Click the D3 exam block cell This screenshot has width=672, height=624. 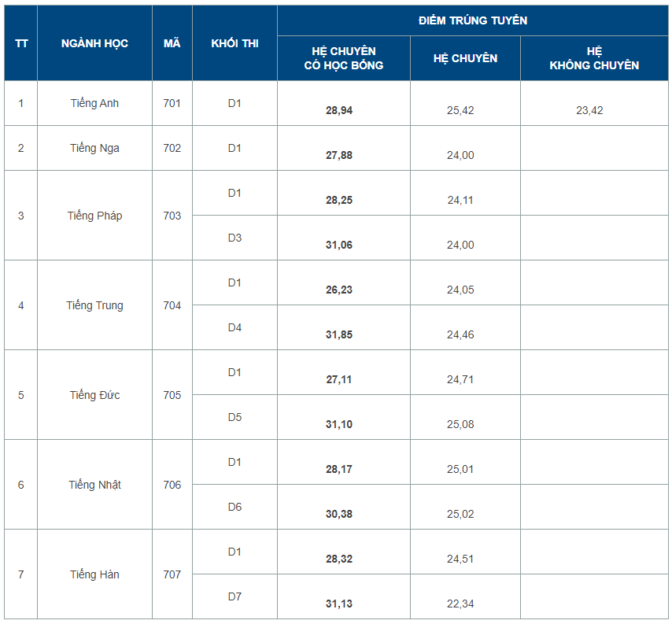[x=234, y=238]
